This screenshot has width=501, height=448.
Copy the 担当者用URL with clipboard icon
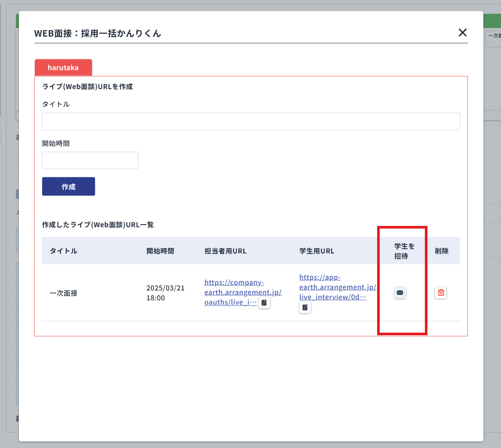tap(264, 303)
